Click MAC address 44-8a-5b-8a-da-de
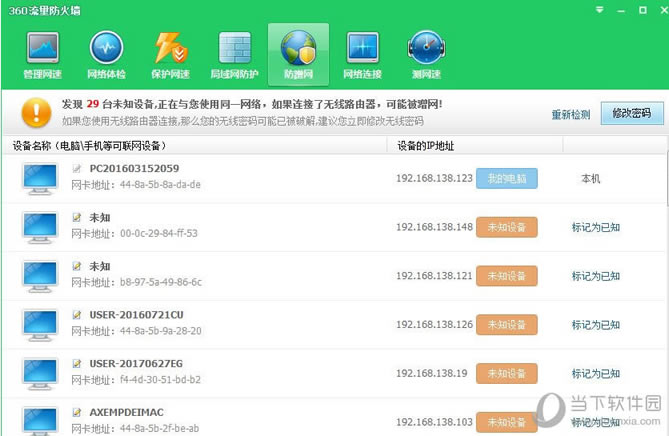Screen dimensions: 669x436 point(160,185)
